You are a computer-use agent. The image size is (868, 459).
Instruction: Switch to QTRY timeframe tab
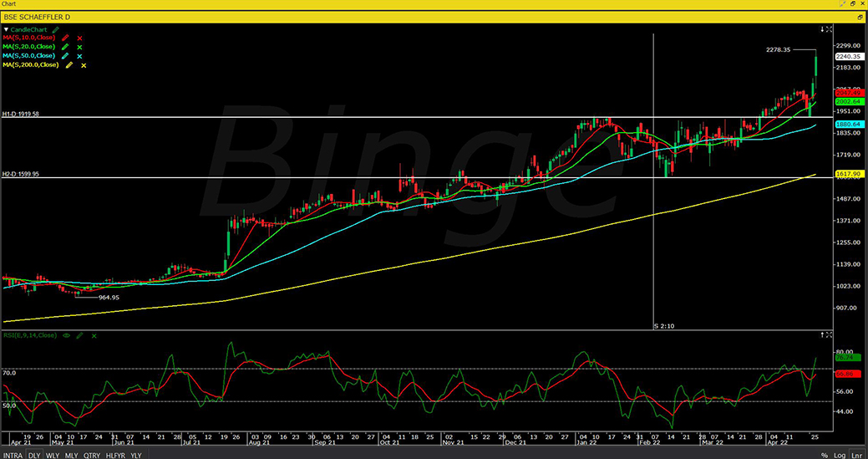coord(91,455)
